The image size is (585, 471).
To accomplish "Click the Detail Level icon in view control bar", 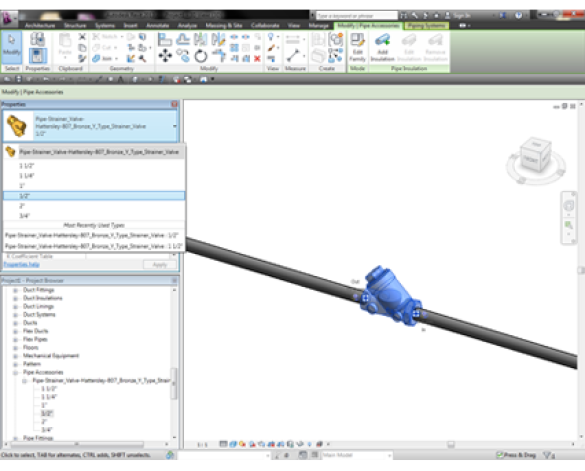I will point(223,444).
